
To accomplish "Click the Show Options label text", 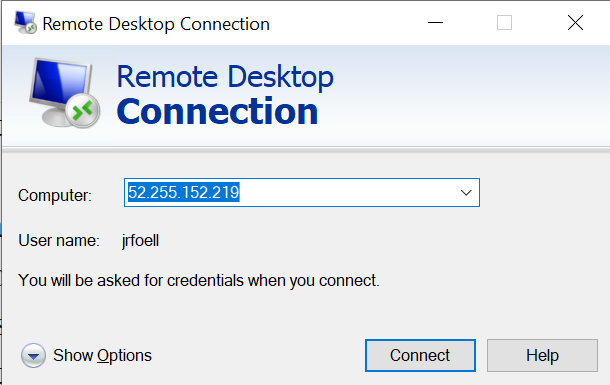I will 102,355.
